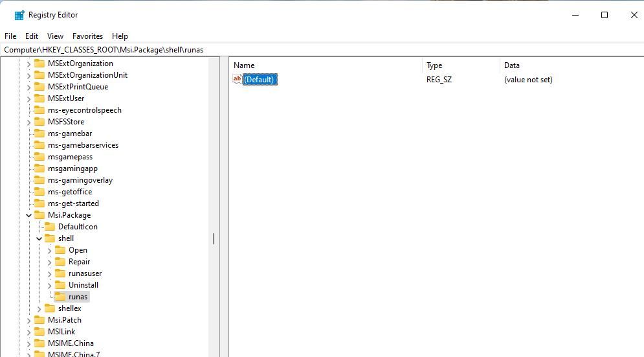Select the Msi.Package folder icon
The height and width of the screenshot is (357, 644).
pos(39,214)
